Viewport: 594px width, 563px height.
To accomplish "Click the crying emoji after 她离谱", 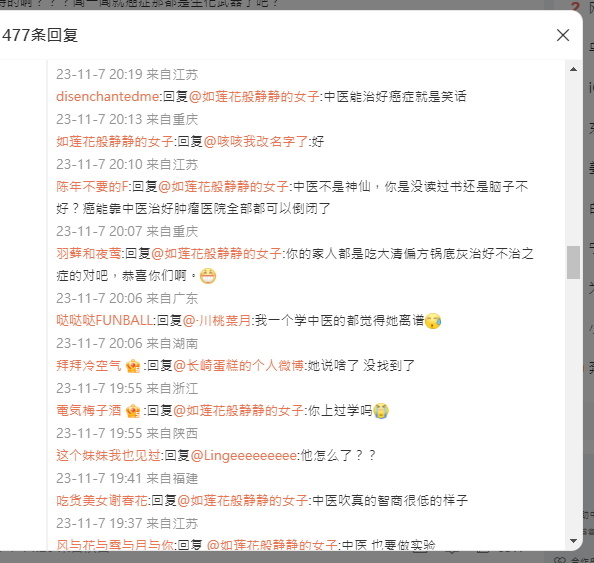I will point(433,321).
